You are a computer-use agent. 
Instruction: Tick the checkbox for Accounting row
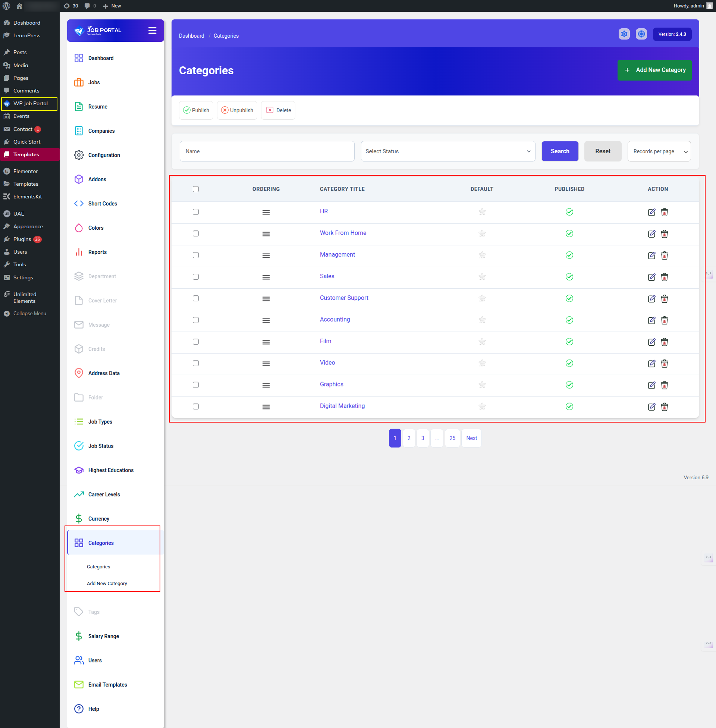pyautogui.click(x=195, y=320)
